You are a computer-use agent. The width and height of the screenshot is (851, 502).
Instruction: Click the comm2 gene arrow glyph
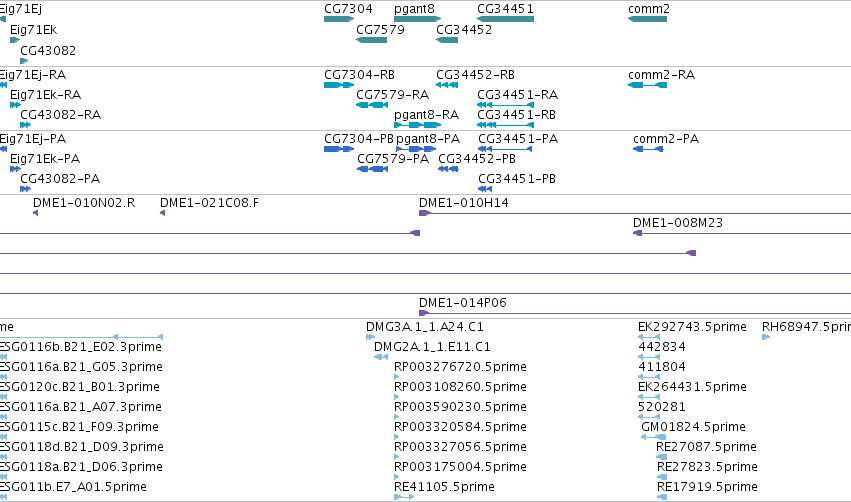[x=647, y=19]
